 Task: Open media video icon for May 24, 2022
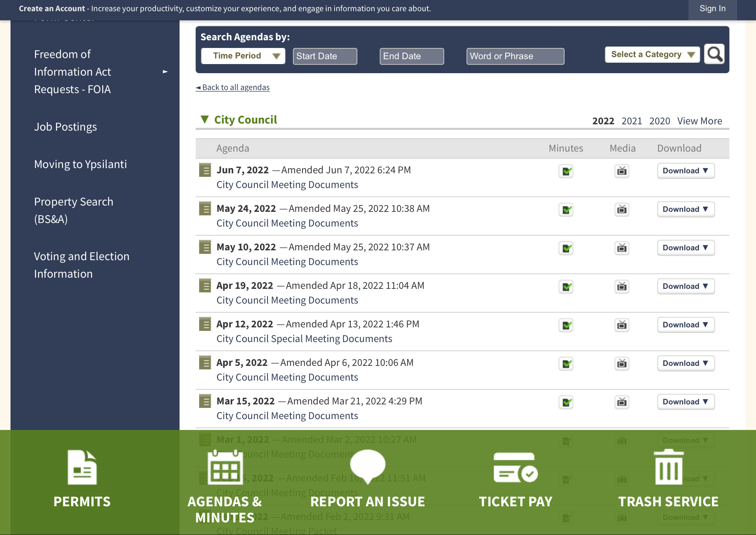pyautogui.click(x=622, y=210)
